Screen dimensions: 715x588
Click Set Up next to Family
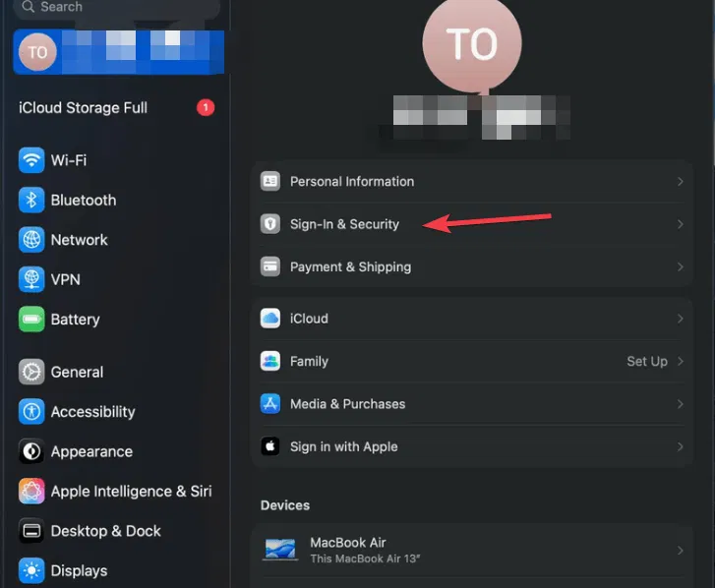point(647,362)
